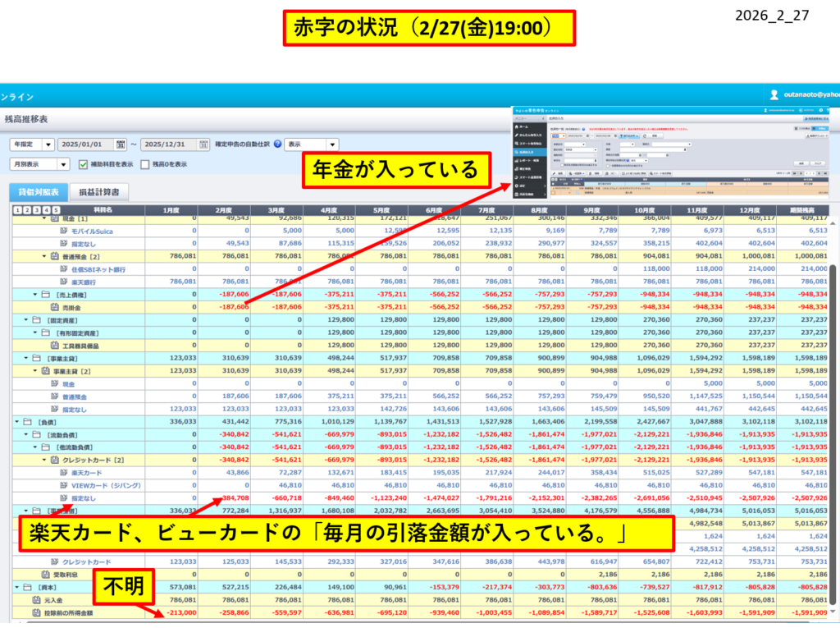The image size is (840, 628).
Task: Click the help icon beside 確定申告の自動仕訳
Action: point(277,144)
